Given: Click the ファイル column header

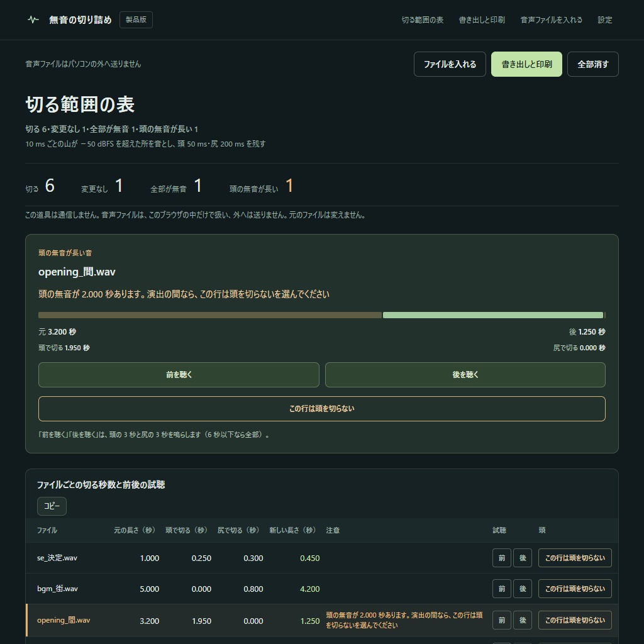Looking at the screenshot, I should (47, 530).
